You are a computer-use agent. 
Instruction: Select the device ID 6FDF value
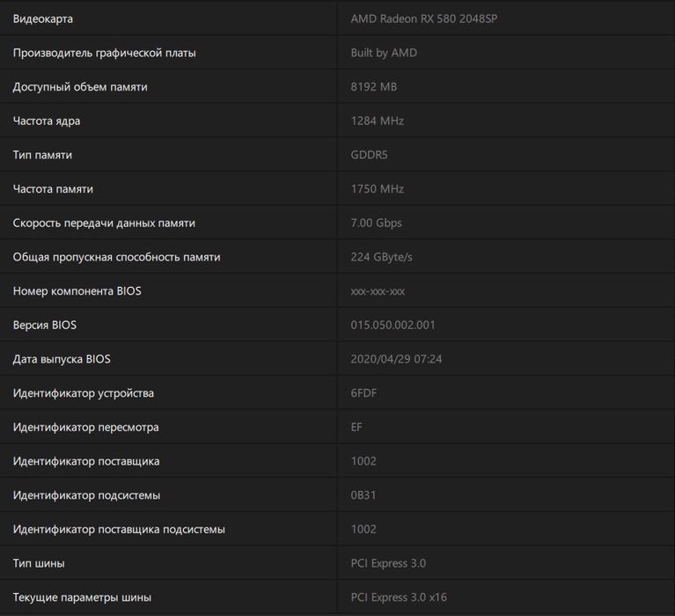(x=363, y=393)
